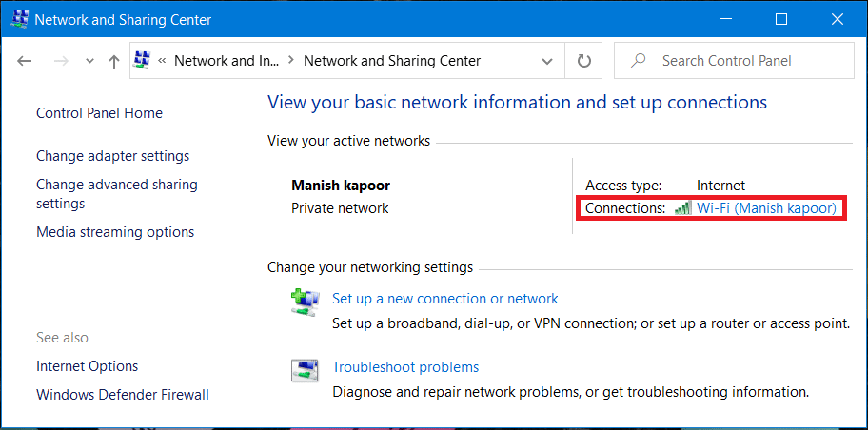Screen dimensions: 868x430
Task: Click the Control Panel address bar icon
Action: (x=144, y=61)
